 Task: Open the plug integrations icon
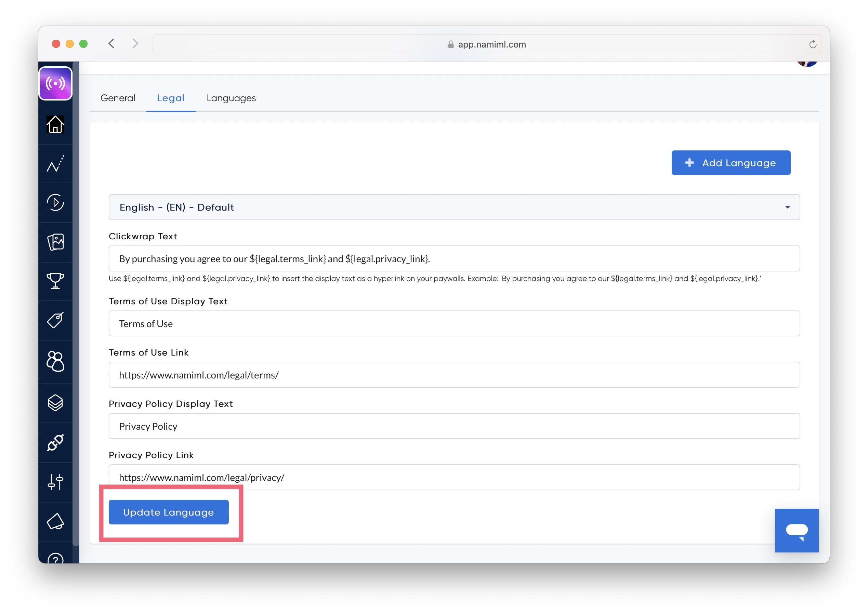tap(55, 442)
